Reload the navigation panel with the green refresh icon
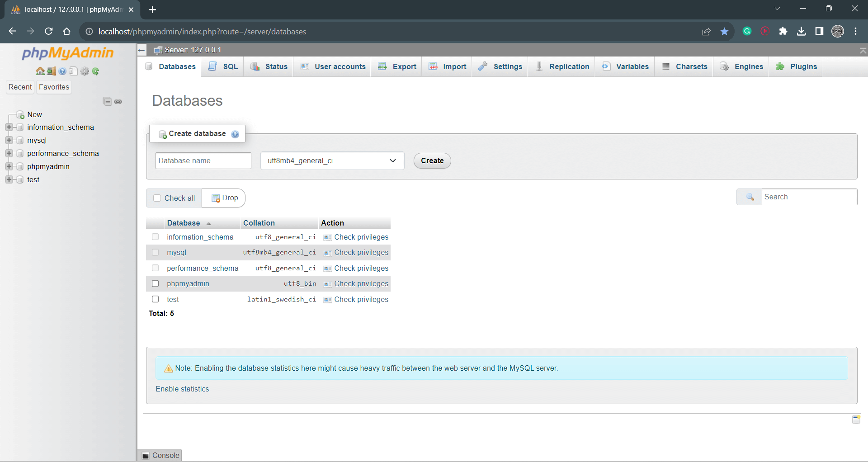868x462 pixels. (x=95, y=71)
